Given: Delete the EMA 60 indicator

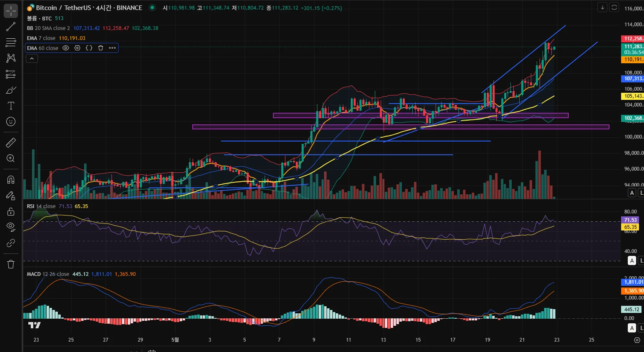Looking at the screenshot, I should pos(101,48).
